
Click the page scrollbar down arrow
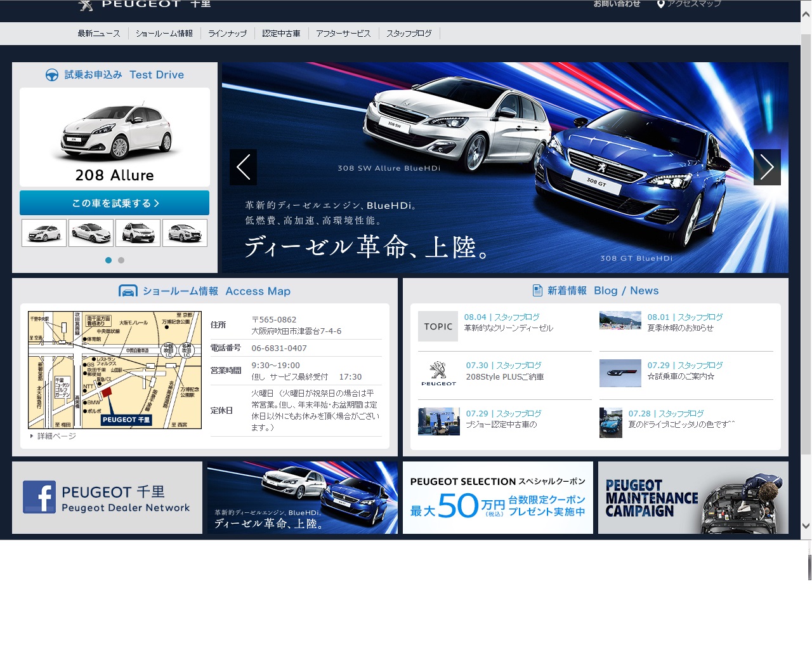(x=806, y=526)
